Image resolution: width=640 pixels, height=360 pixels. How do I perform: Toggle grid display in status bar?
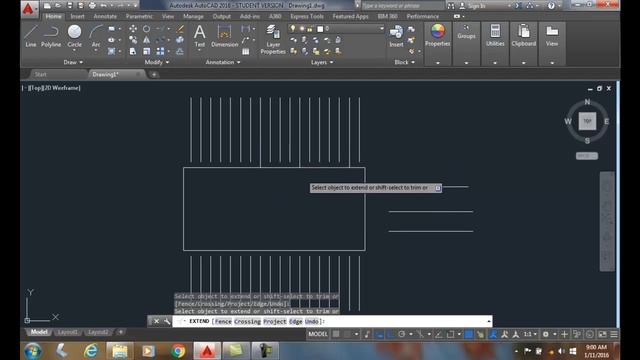pyautogui.click(x=336, y=334)
